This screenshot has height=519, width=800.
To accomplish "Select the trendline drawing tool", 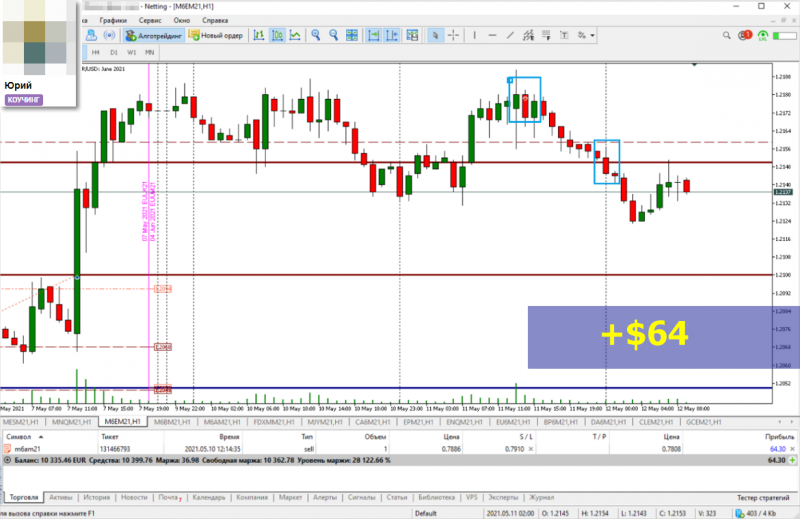I will click(x=510, y=35).
